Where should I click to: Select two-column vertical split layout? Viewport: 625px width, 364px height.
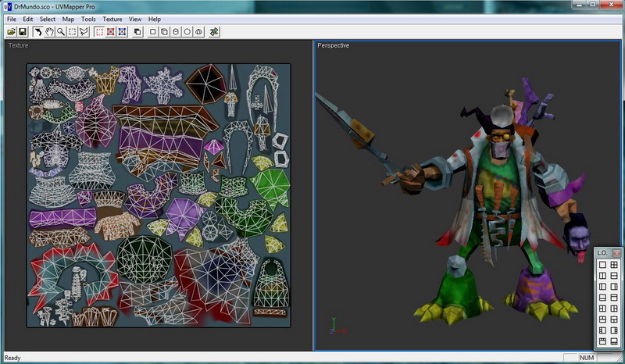coord(602,276)
